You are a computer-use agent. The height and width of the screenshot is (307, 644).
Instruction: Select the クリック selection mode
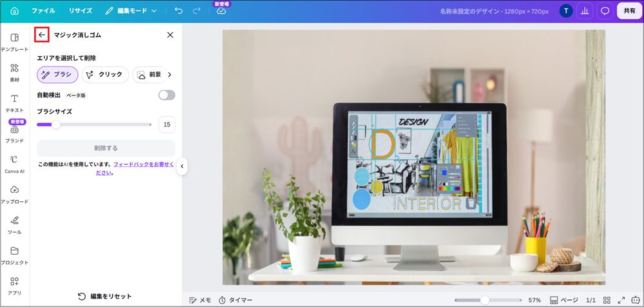point(105,74)
